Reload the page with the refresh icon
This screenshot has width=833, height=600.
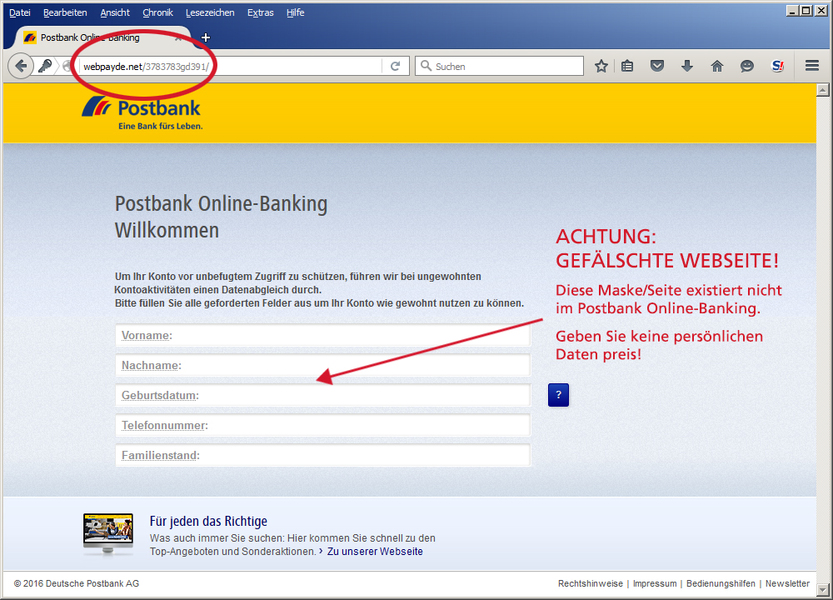(395, 66)
